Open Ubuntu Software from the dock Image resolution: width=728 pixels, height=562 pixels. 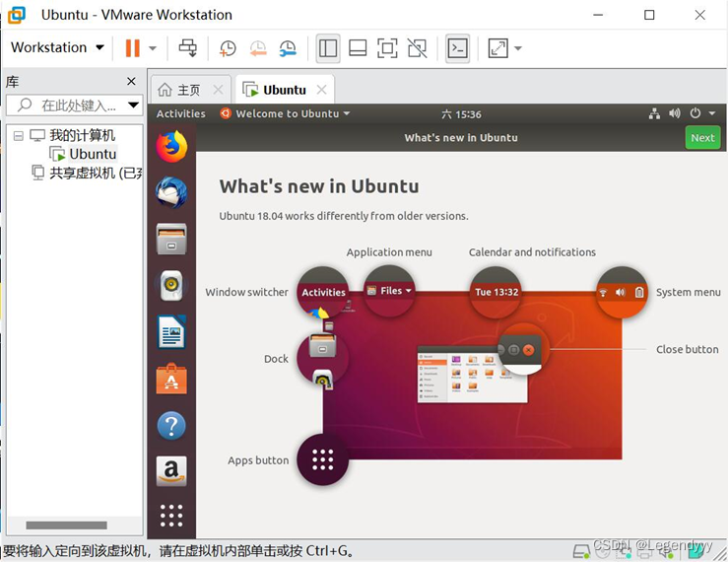pos(171,379)
